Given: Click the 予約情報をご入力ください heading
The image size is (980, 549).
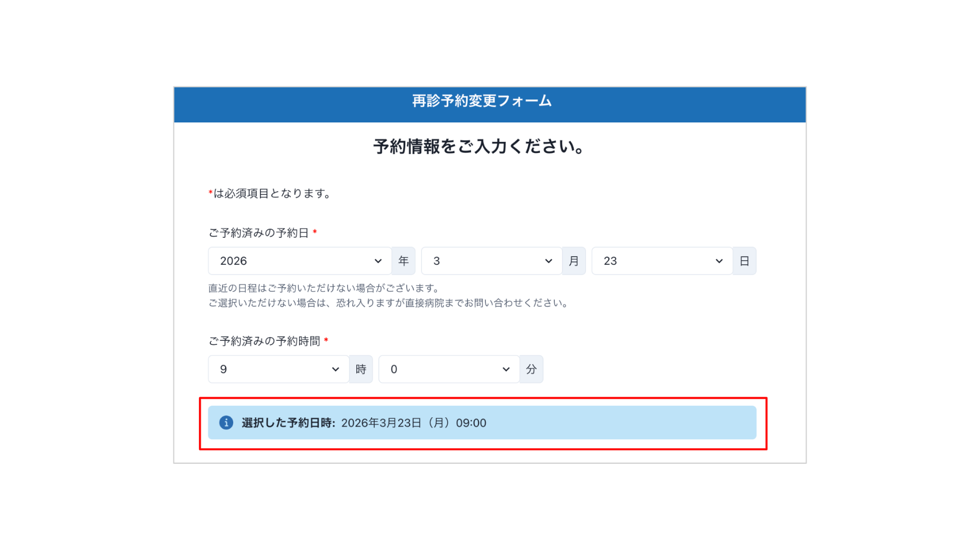Looking at the screenshot, I should [x=480, y=147].
